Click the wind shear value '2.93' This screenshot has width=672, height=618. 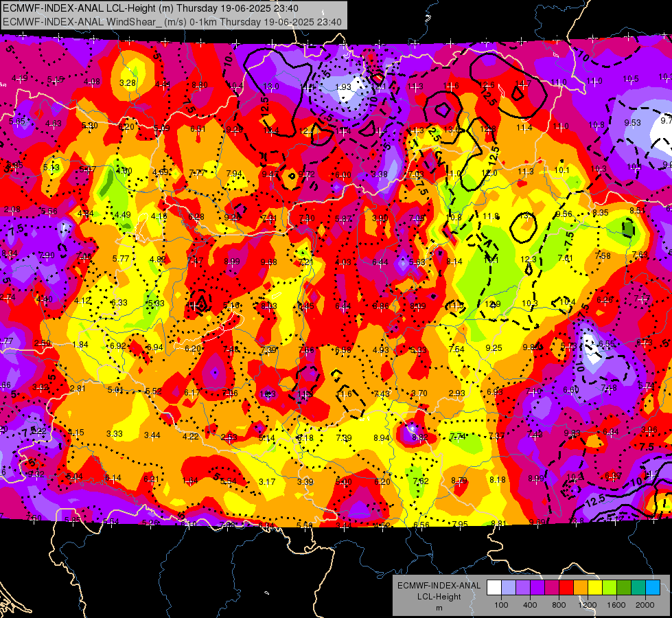(x=457, y=393)
